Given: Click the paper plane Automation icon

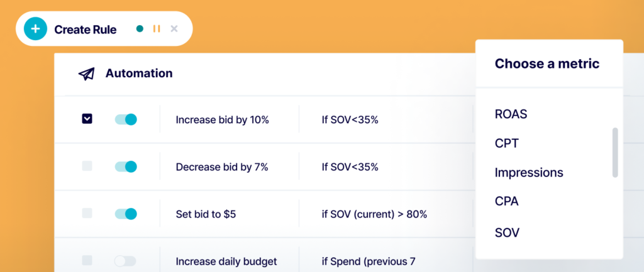Looking at the screenshot, I should [x=86, y=73].
